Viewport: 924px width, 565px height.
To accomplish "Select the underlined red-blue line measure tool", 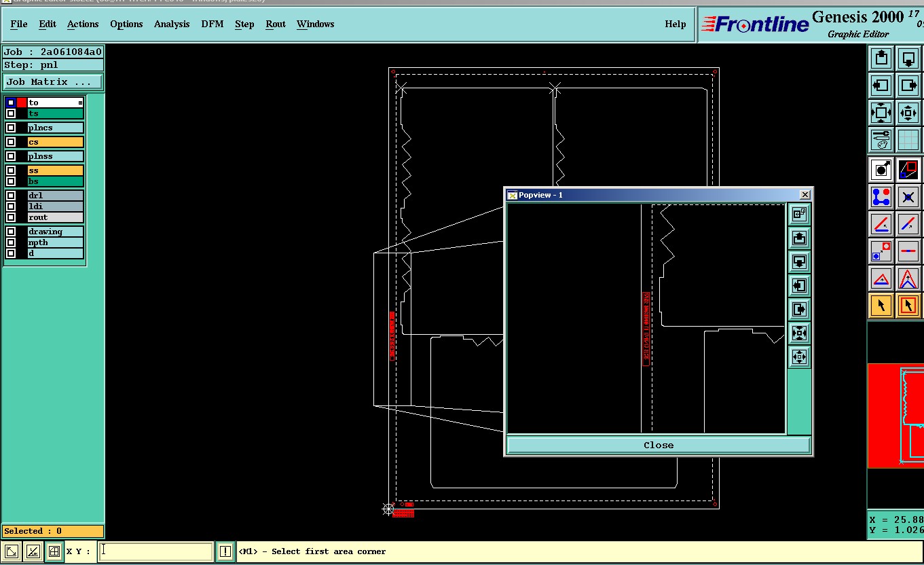I will click(x=881, y=223).
